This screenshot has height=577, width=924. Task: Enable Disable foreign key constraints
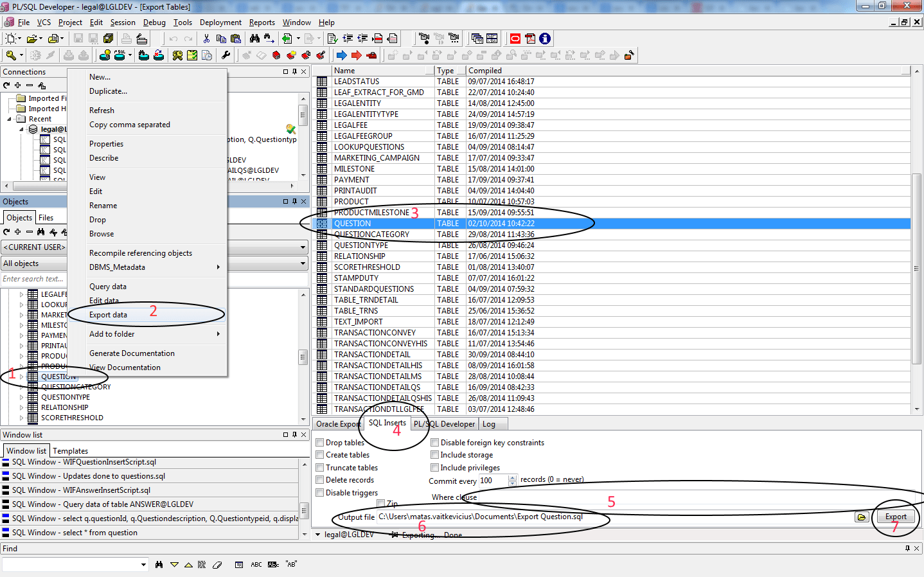pyautogui.click(x=434, y=442)
